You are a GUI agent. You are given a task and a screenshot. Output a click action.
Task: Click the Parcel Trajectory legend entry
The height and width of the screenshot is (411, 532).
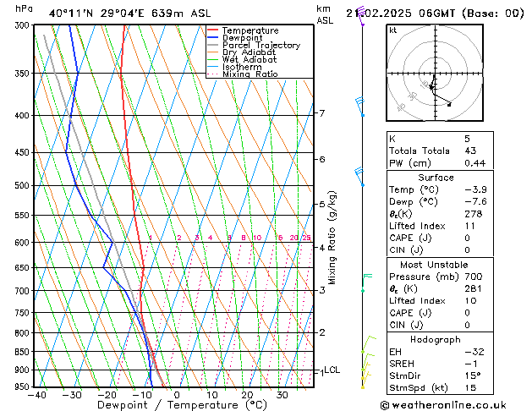click(254, 45)
